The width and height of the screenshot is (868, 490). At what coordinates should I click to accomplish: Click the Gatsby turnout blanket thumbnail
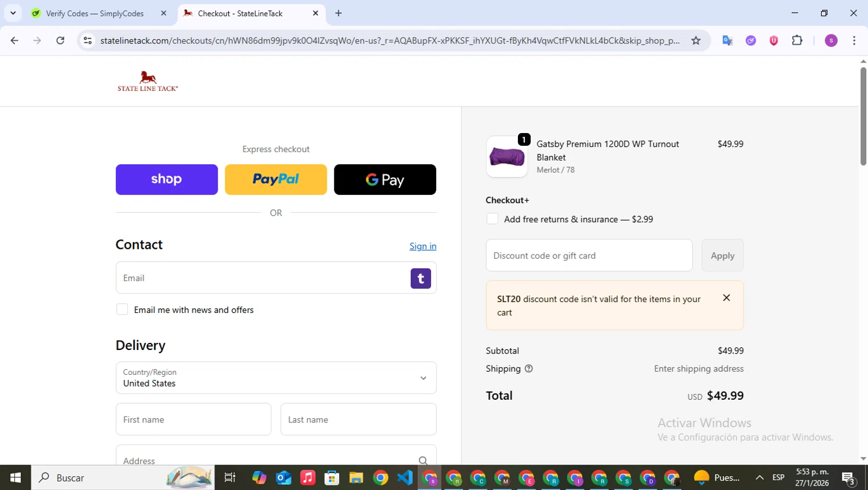click(507, 156)
